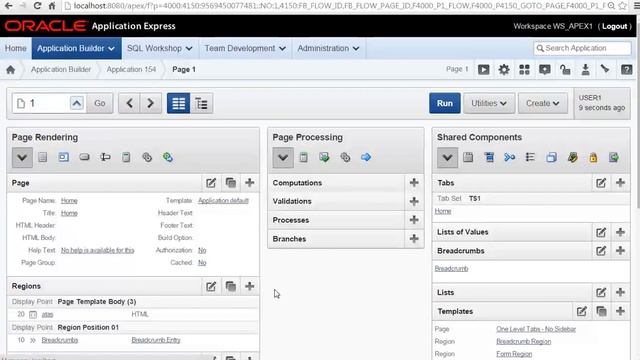Screen dimensions: 640x360
Task: Expand Page Processing show-all dropdown arrow
Action: click(x=283, y=158)
